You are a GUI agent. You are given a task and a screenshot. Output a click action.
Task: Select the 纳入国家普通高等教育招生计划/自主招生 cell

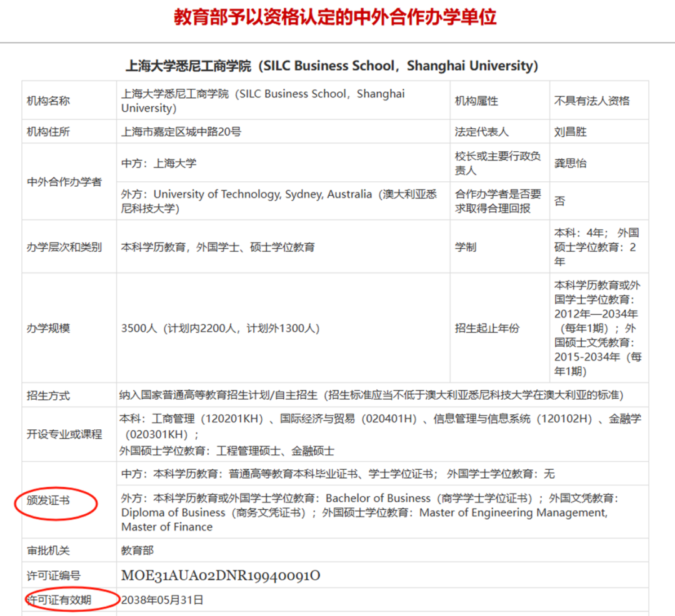(382, 395)
